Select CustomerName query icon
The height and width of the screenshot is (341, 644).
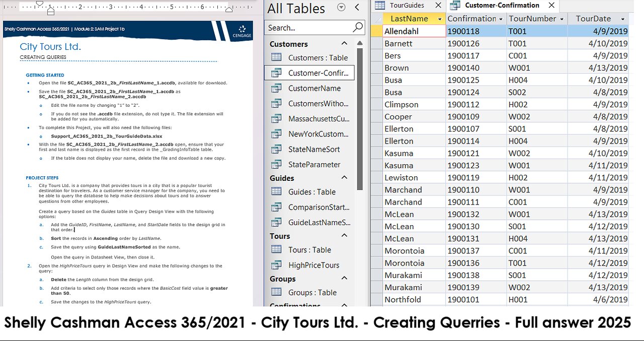coord(276,88)
